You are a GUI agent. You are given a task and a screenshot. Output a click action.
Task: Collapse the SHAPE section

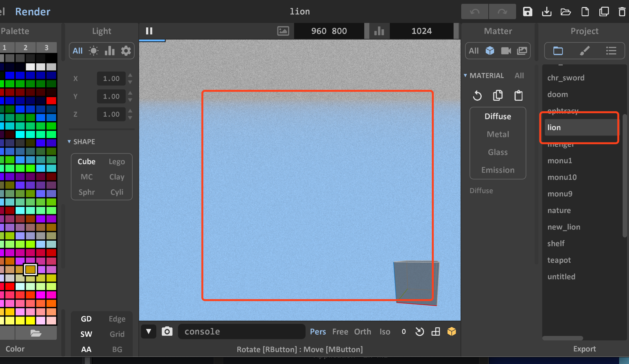69,141
